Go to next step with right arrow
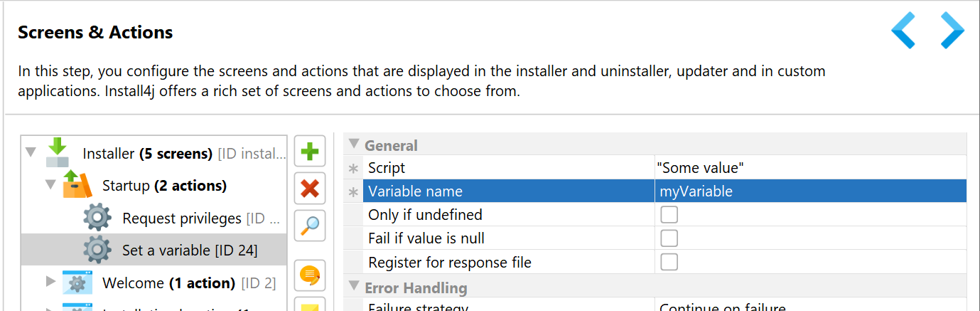 pyautogui.click(x=952, y=30)
